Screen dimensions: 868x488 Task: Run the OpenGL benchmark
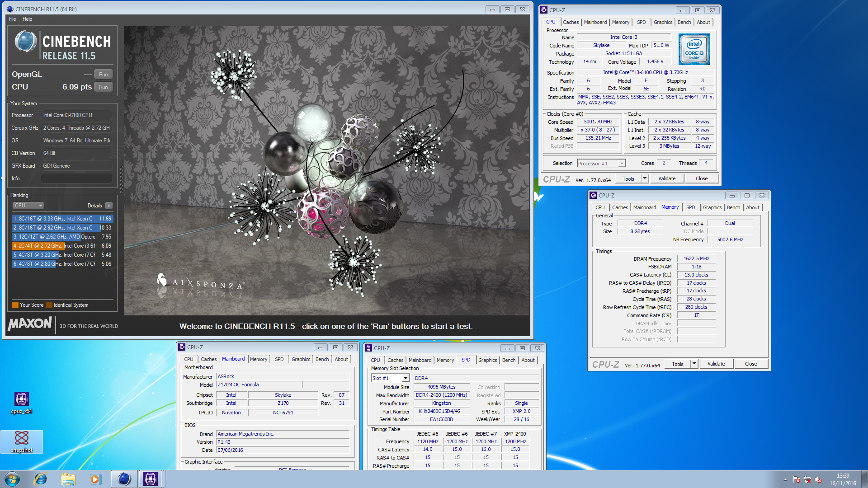click(104, 75)
